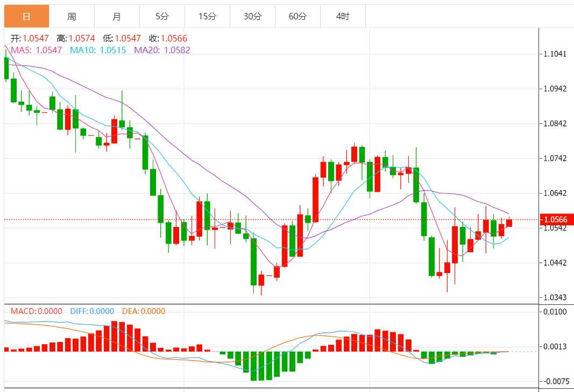
Task: Click the 1.0642 price axis label
Action: [x=555, y=193]
